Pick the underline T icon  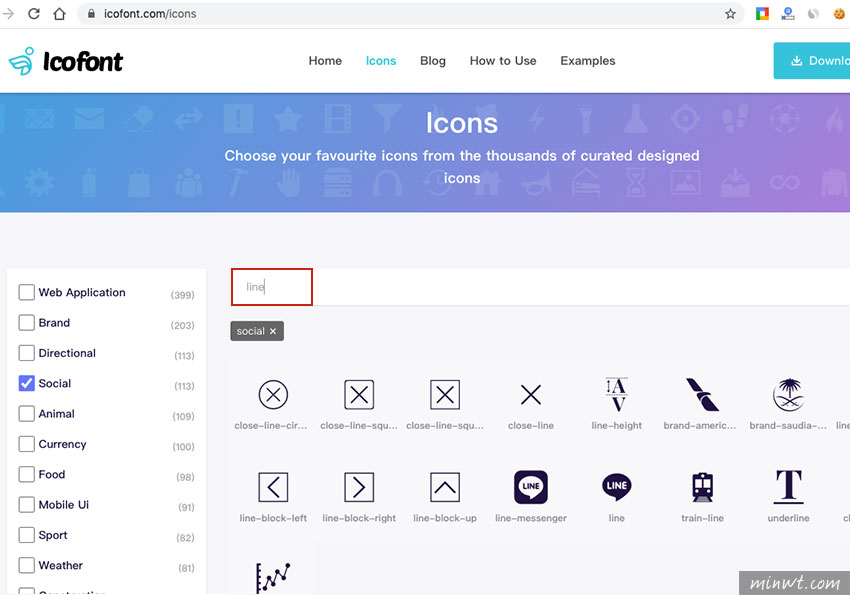point(789,487)
